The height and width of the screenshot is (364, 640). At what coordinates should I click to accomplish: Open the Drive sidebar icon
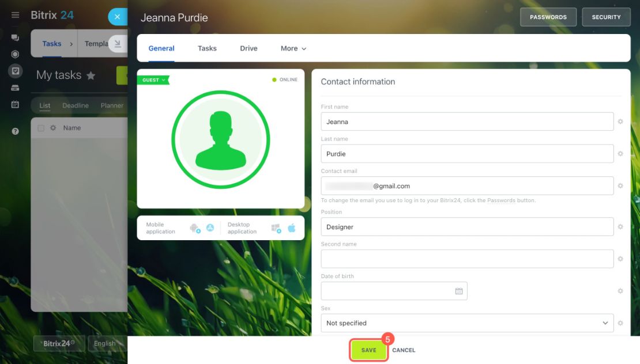(15, 88)
